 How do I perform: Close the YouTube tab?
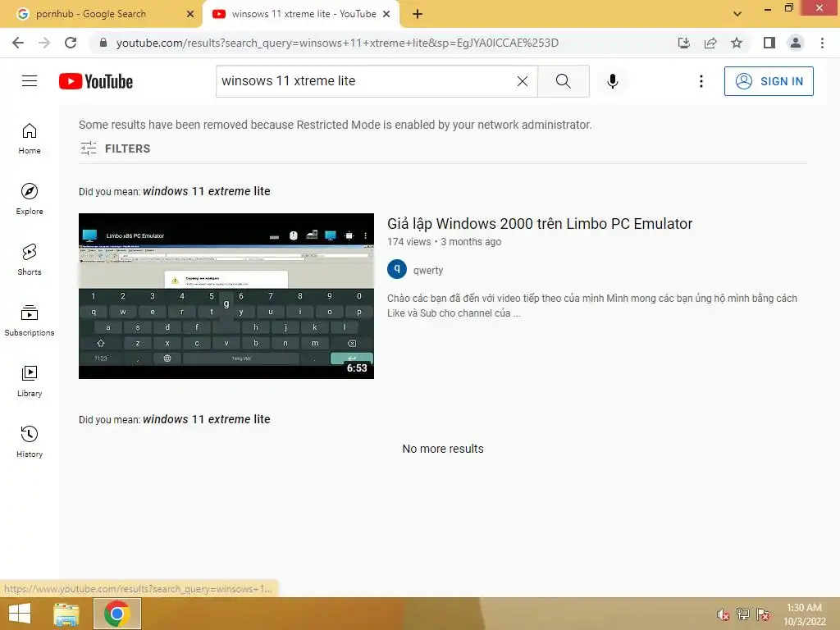tap(386, 15)
